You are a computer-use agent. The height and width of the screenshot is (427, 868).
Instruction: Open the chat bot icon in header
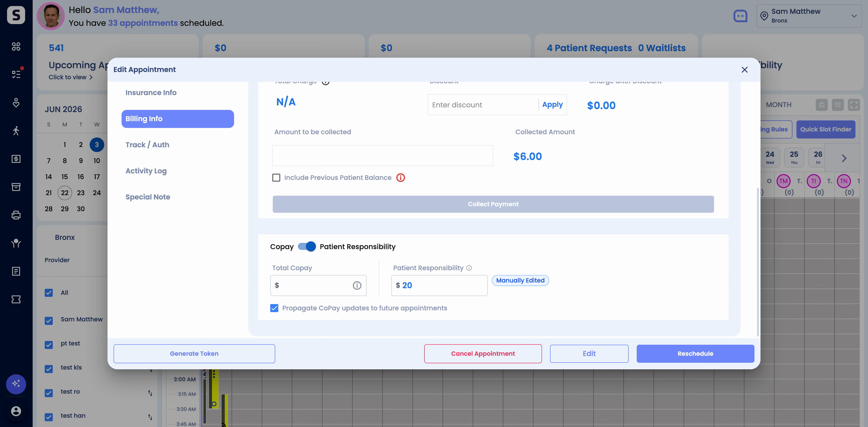(740, 16)
